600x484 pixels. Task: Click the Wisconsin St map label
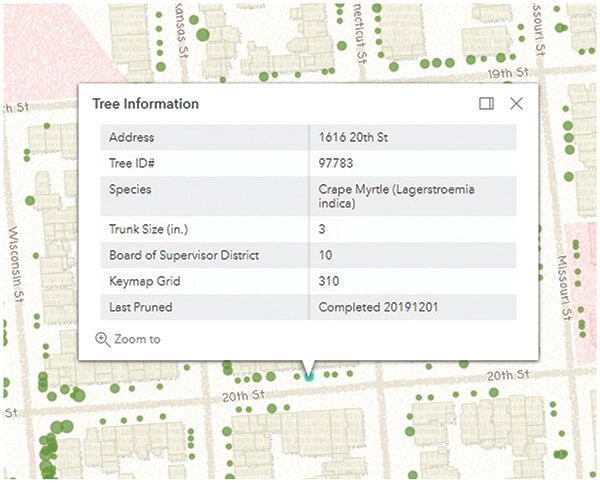tap(16, 264)
